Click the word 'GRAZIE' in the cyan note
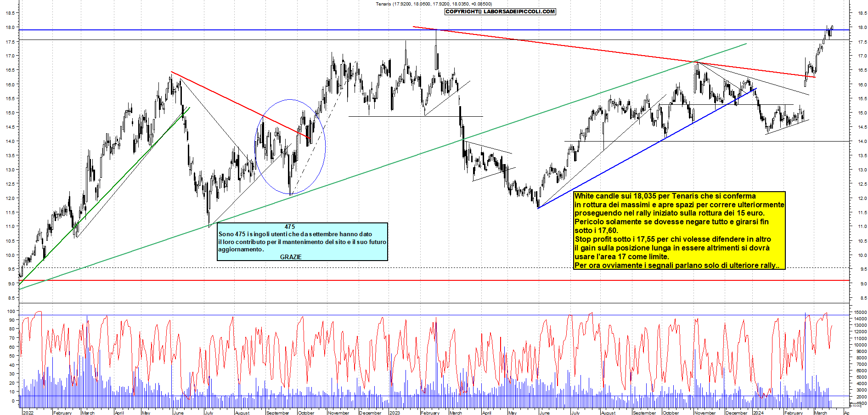 coord(291,257)
